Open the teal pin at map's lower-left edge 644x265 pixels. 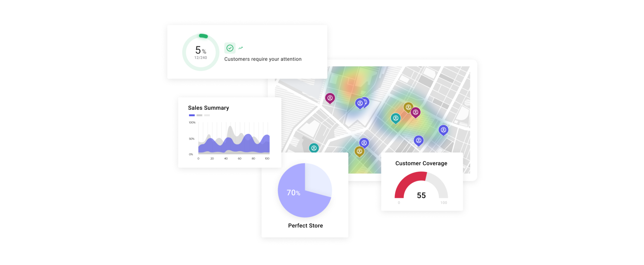point(314,148)
